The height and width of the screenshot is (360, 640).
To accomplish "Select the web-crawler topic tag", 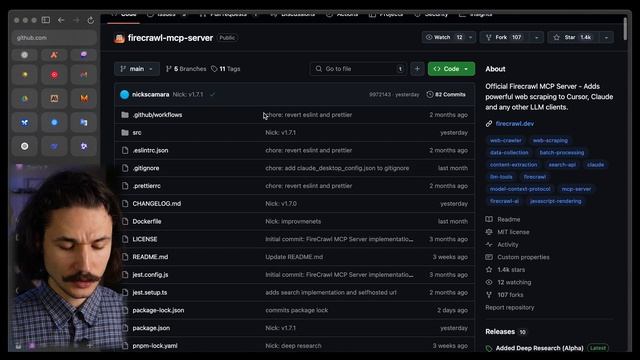I will pos(506,140).
